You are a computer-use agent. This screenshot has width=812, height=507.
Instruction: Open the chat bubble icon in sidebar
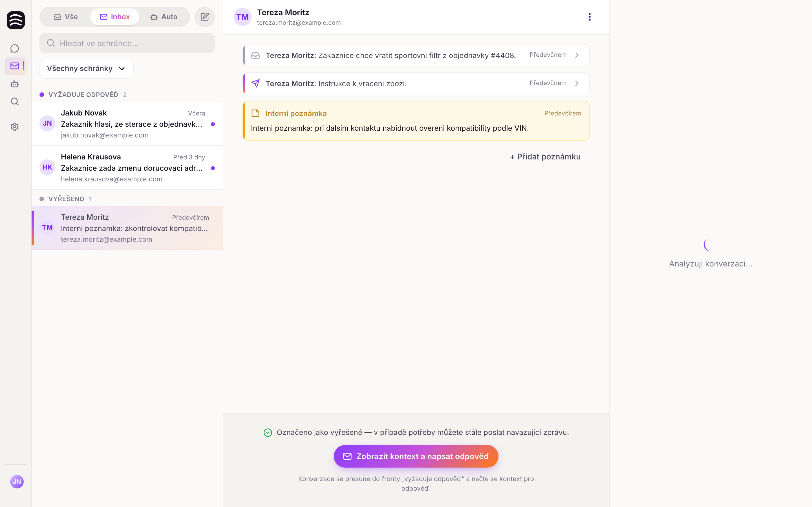pyautogui.click(x=14, y=49)
